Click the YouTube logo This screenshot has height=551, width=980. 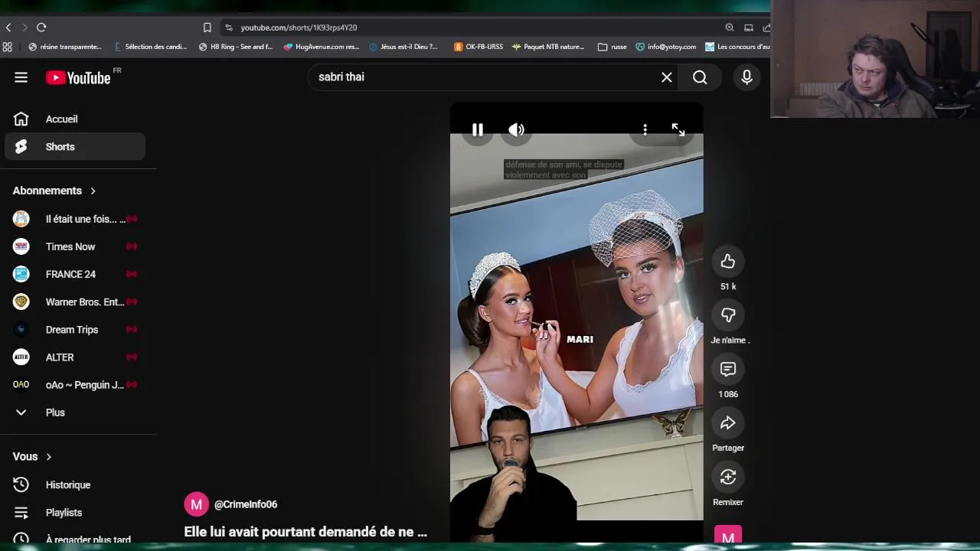coord(78,77)
